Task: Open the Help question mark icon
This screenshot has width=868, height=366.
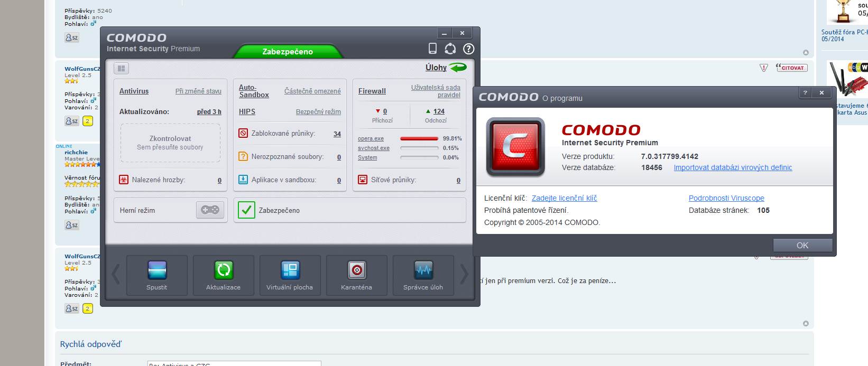Action: pyautogui.click(x=468, y=49)
